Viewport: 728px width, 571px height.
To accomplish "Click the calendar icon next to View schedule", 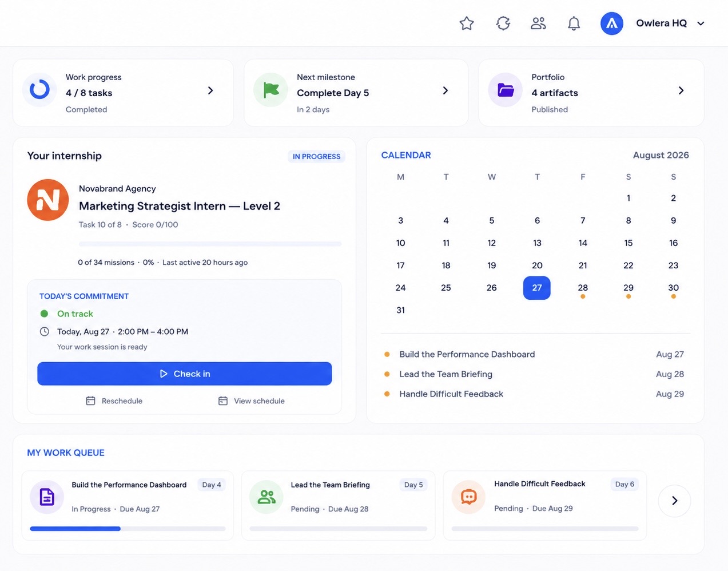I will [223, 401].
